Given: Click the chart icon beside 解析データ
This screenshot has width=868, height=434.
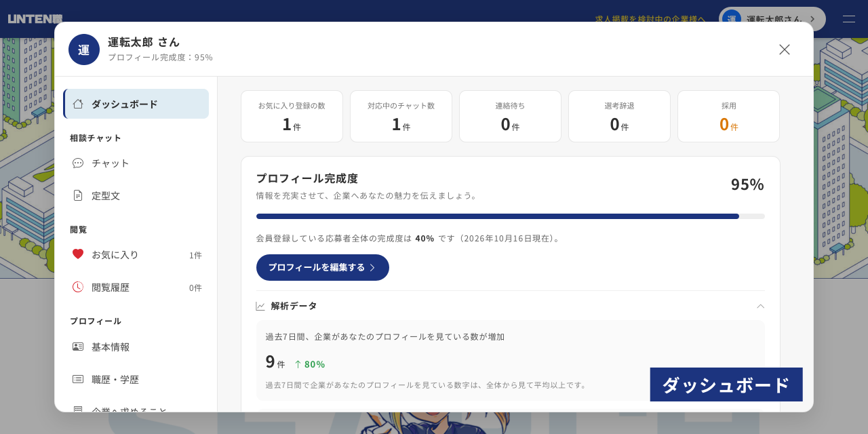Looking at the screenshot, I should (x=260, y=306).
